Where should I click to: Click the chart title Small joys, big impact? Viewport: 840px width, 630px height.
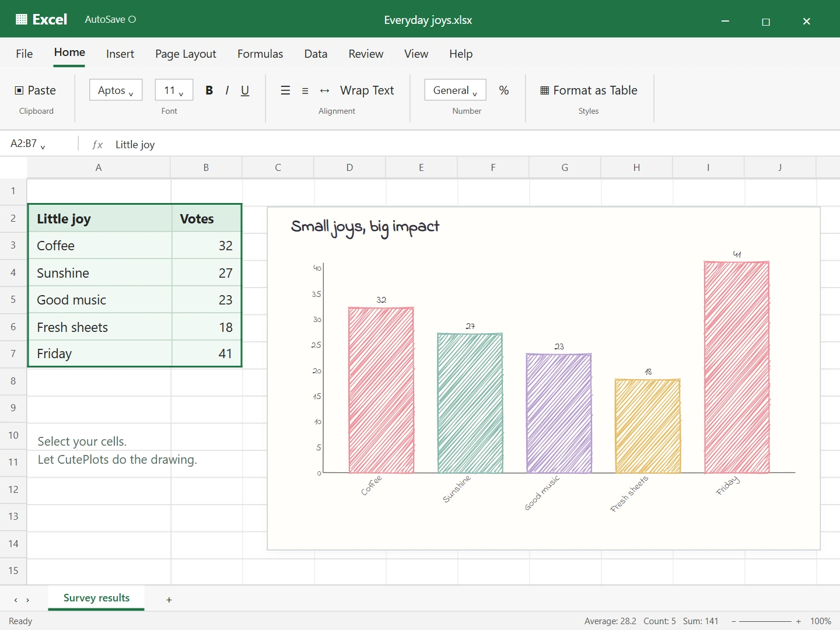365,228
